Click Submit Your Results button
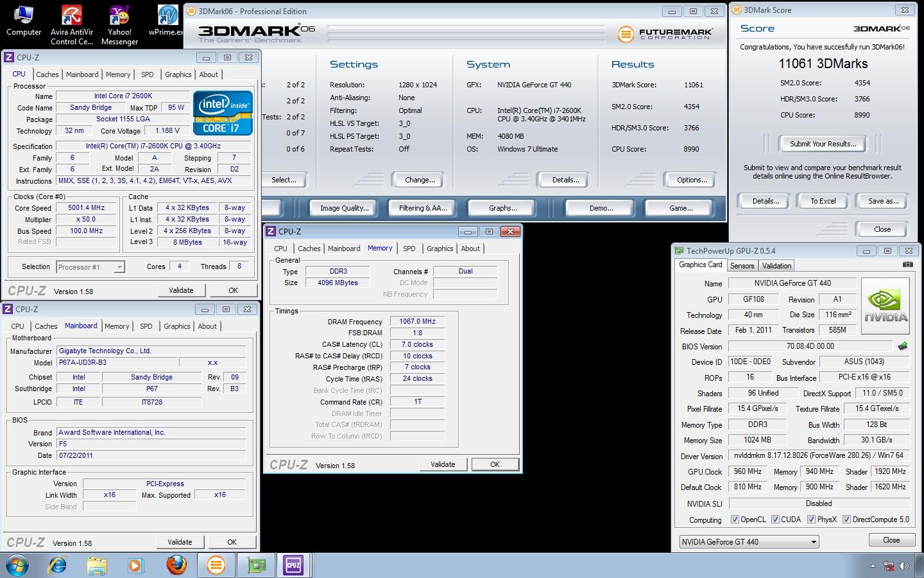 pos(823,144)
